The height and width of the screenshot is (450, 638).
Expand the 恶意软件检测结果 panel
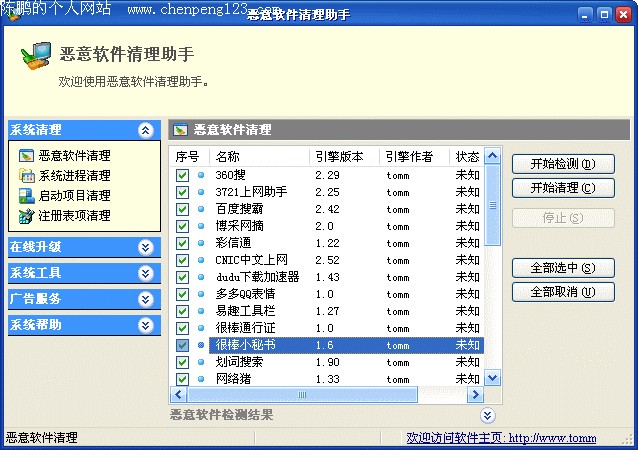tap(487, 415)
